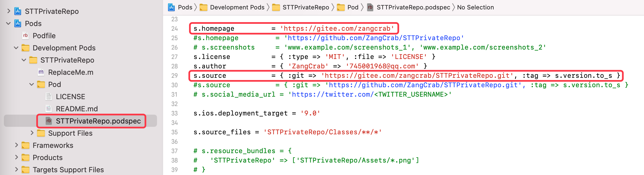Click line number 35 in the gutter
This screenshot has height=175, width=644.
(174, 132)
